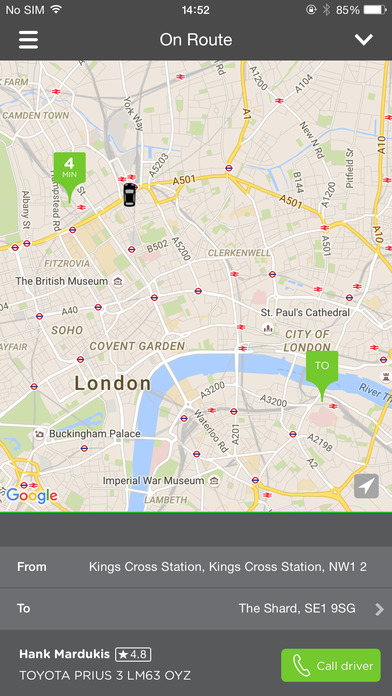Tap driver name Hank Mardukis
The image size is (392, 696).
pos(64,654)
